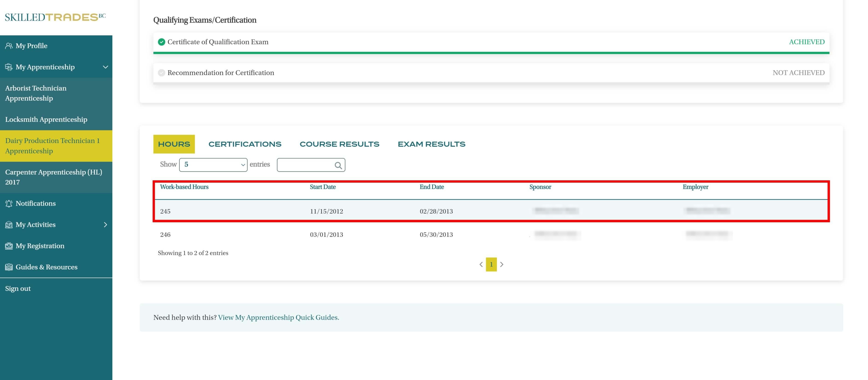
Task: Click the Guides & Resources book icon
Action: click(x=9, y=267)
